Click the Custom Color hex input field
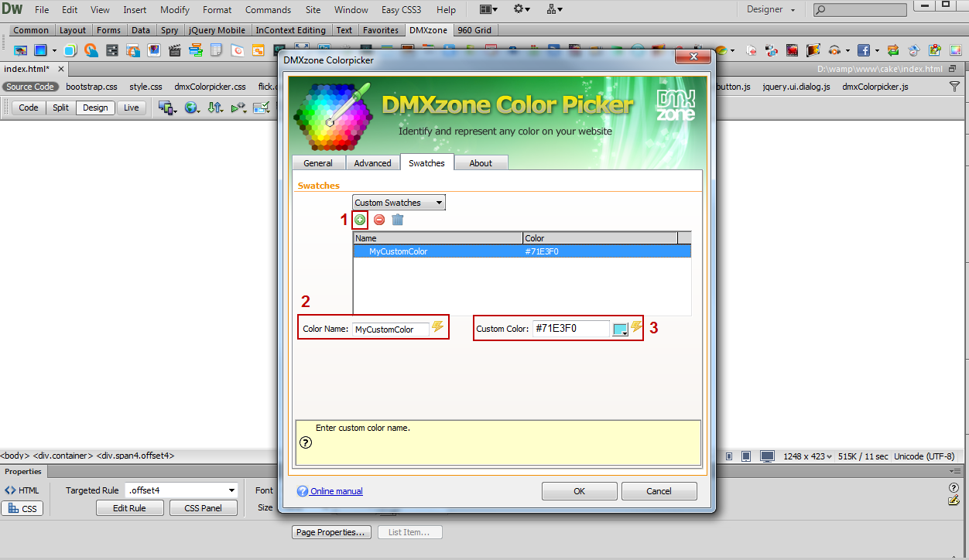Image resolution: width=969 pixels, height=560 pixels. tap(571, 329)
